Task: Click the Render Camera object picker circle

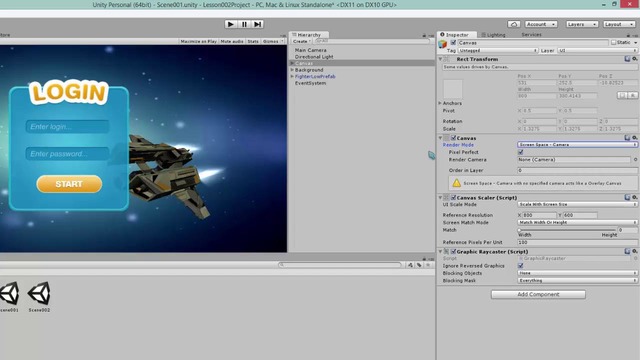Action: point(635,160)
